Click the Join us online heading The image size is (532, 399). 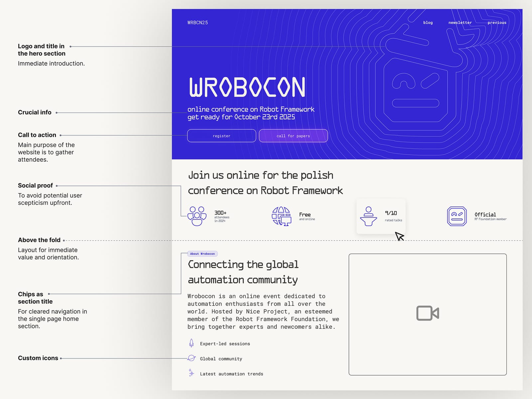(x=265, y=183)
